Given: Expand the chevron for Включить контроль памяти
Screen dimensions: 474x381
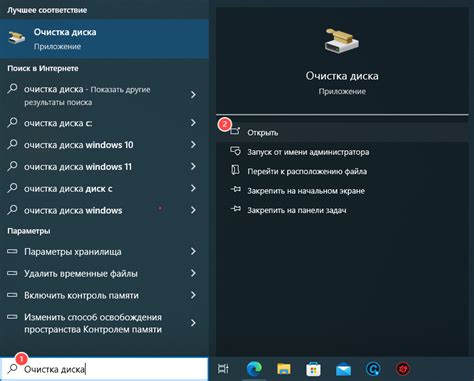Looking at the screenshot, I should tap(193, 295).
